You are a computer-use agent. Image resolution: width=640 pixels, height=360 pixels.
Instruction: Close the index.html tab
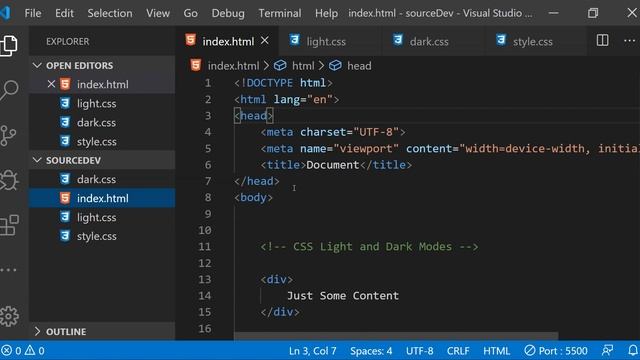tap(265, 41)
